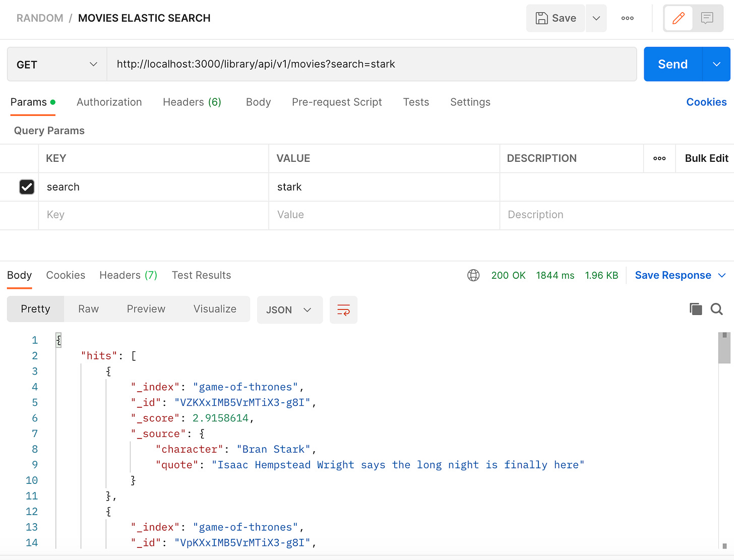This screenshot has height=560, width=734.
Task: Open the Params tab
Action: pos(33,102)
